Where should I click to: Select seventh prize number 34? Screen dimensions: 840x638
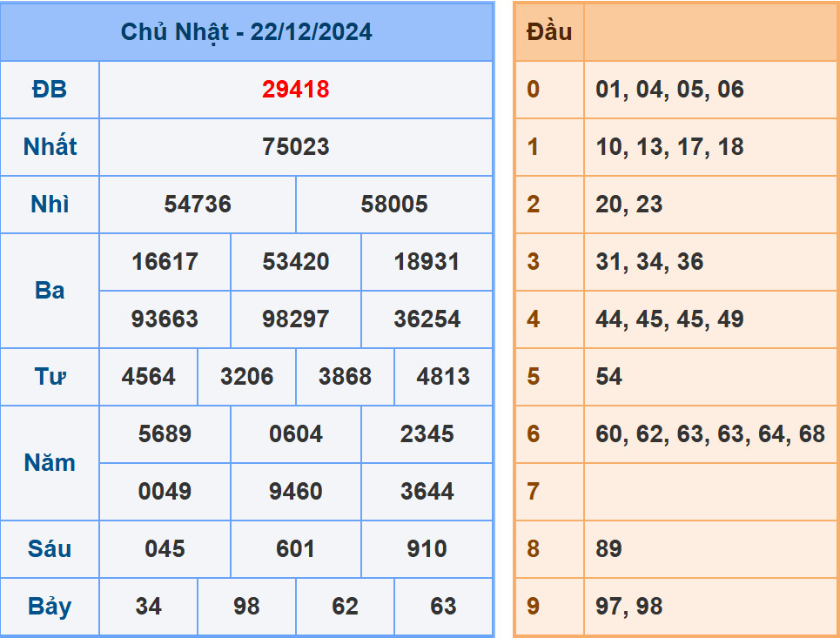pos(149,607)
